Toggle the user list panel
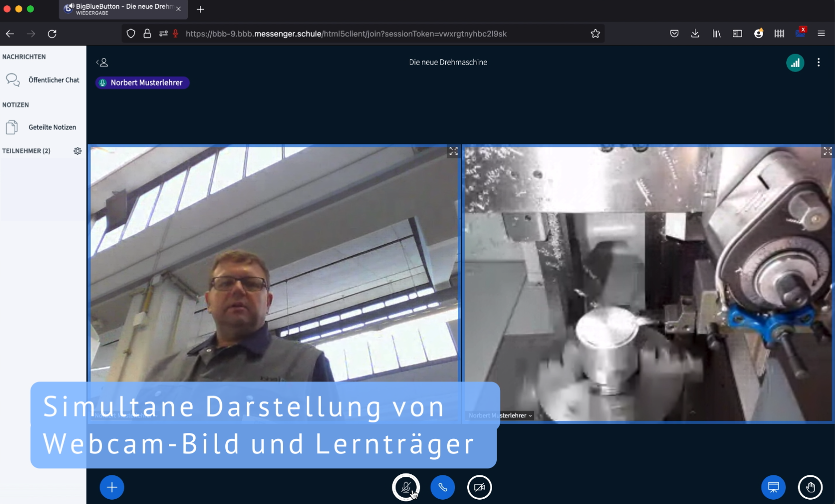 pyautogui.click(x=102, y=62)
